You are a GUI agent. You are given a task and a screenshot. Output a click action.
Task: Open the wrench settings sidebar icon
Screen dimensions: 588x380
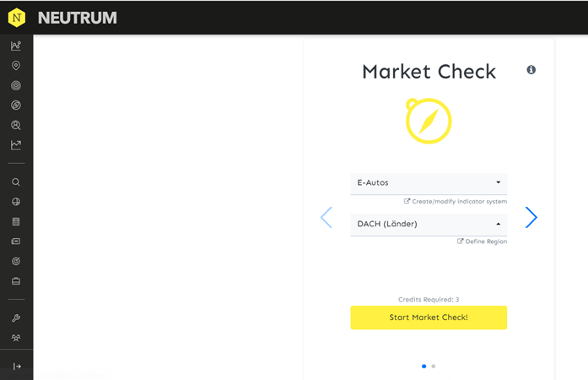(16, 318)
